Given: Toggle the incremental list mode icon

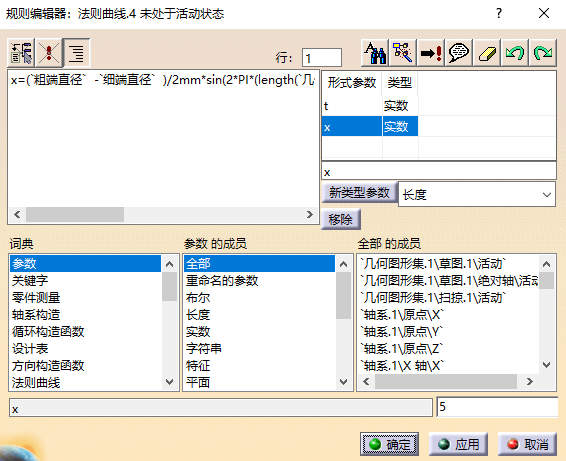Looking at the screenshot, I should pyautogui.click(x=21, y=53).
